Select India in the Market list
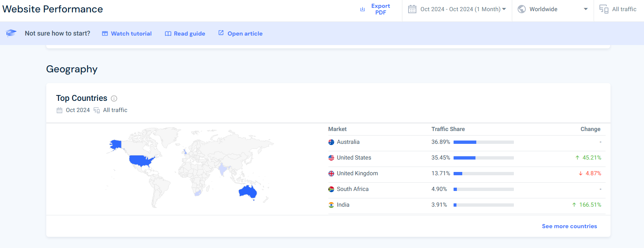The height and width of the screenshot is (248, 644). pyautogui.click(x=343, y=205)
